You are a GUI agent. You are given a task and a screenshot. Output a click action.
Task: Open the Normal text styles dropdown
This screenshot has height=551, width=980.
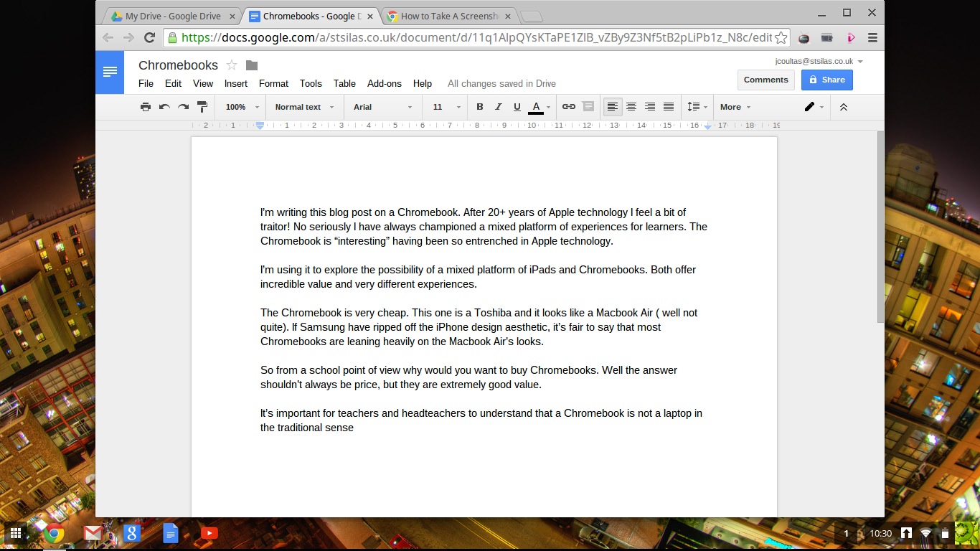pos(304,107)
